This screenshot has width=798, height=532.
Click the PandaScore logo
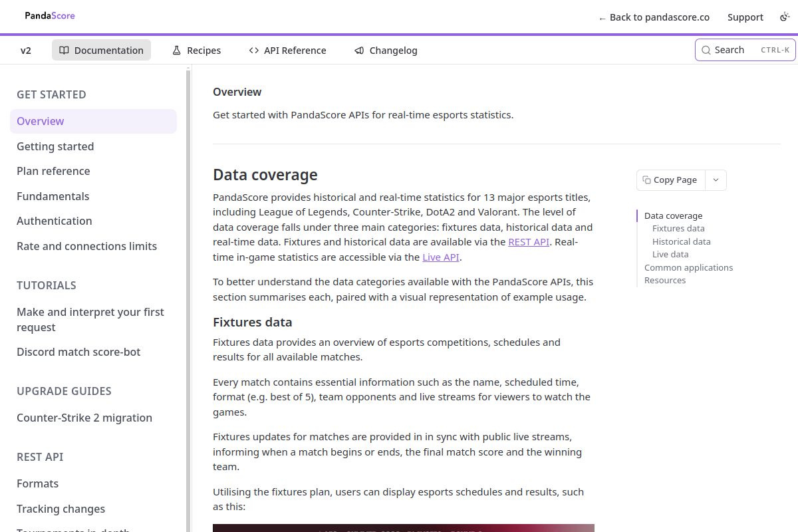(50, 15)
